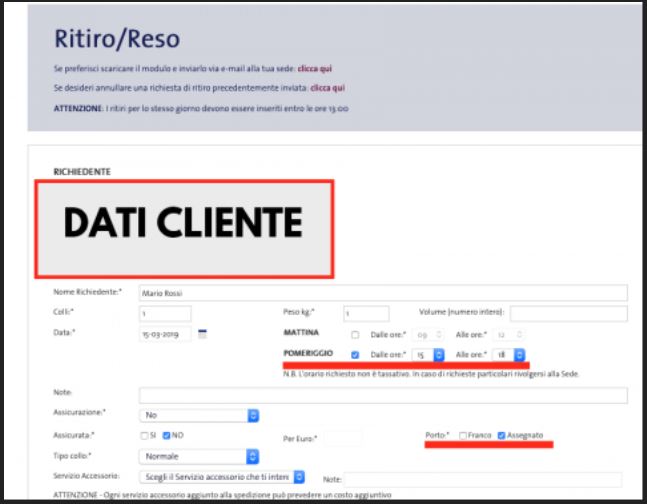Screen dimensions: 647x504
Task: Click the Data field showing 15-03-2019
Action: tap(164, 333)
